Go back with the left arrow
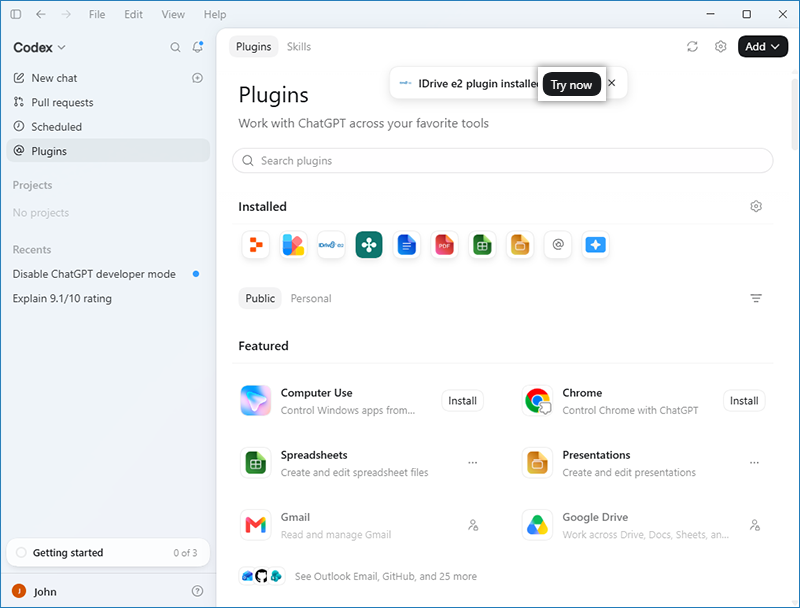Image resolution: width=800 pixels, height=608 pixels. (41, 14)
